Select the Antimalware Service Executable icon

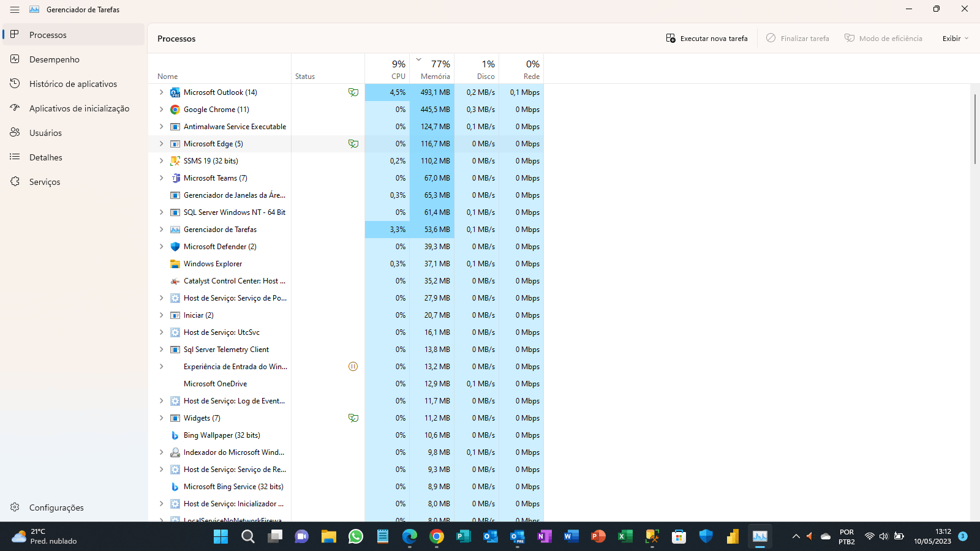coord(175,127)
